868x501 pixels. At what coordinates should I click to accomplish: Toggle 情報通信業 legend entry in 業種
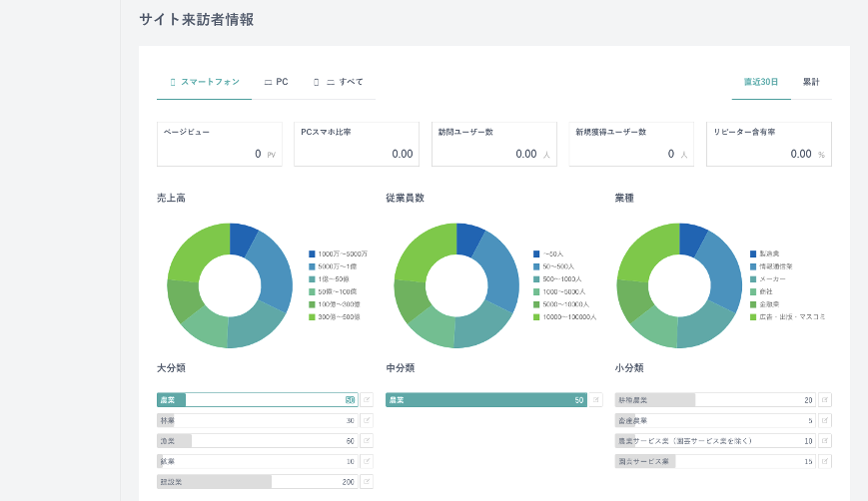pos(771,266)
